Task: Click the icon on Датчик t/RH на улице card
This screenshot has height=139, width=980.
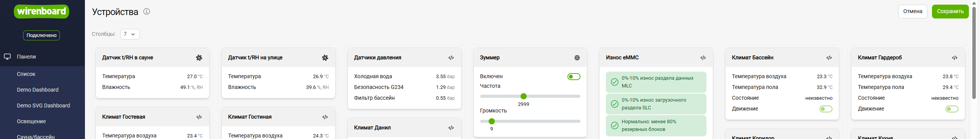Action: click(x=325, y=58)
